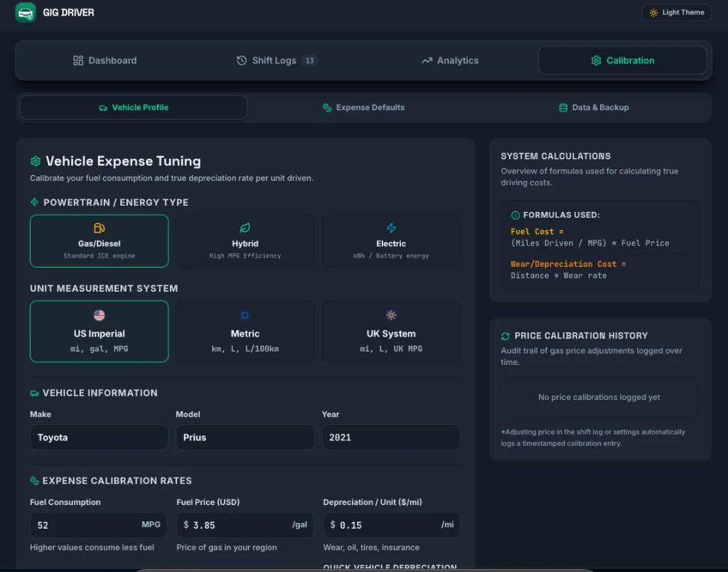Image resolution: width=728 pixels, height=572 pixels.
Task: Open the Vehicle Profile sub-tab
Action: tap(134, 108)
